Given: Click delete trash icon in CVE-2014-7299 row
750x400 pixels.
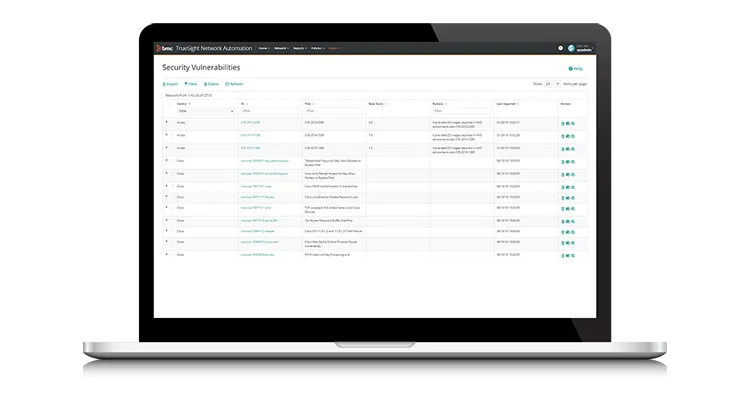Looking at the screenshot, I should [562, 136].
